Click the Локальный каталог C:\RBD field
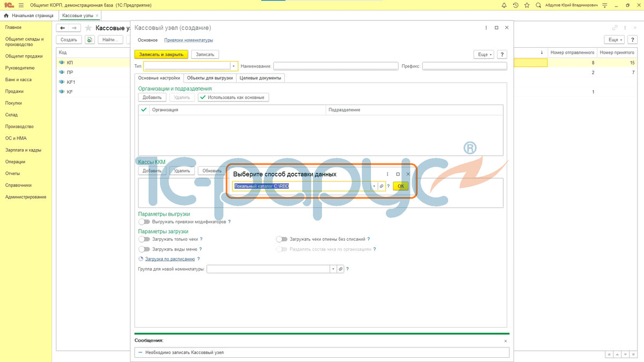This screenshot has height=362, width=644. (302, 186)
